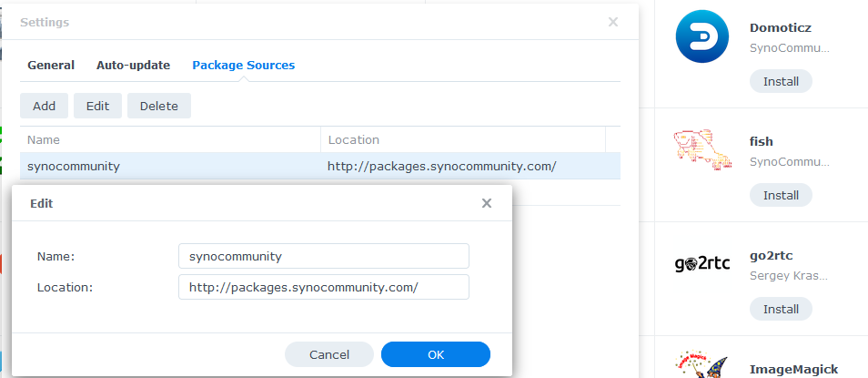Install the go2rtc package
Screen dimensions: 868x378
coord(781,310)
